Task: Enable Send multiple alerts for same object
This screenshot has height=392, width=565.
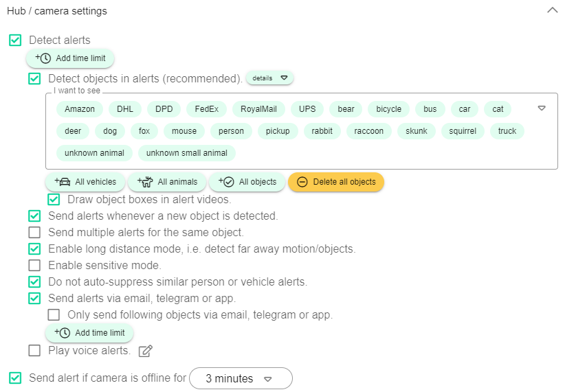Action: pyautogui.click(x=34, y=233)
